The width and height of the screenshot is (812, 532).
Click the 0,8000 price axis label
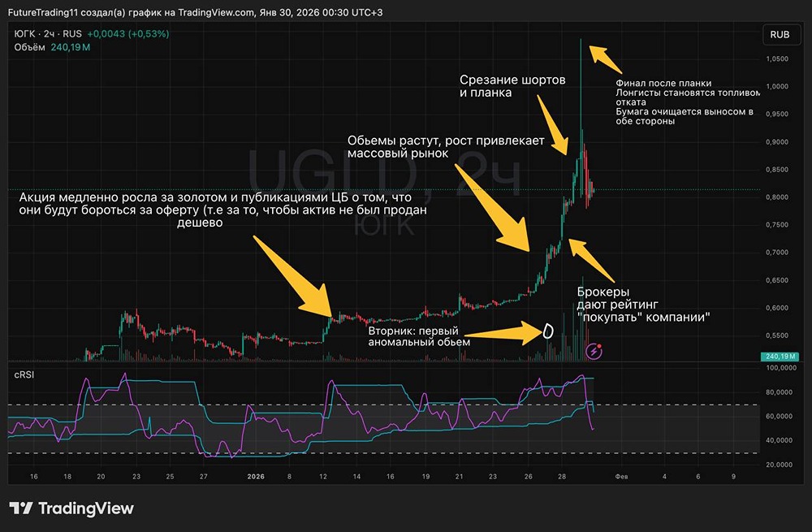point(777,197)
